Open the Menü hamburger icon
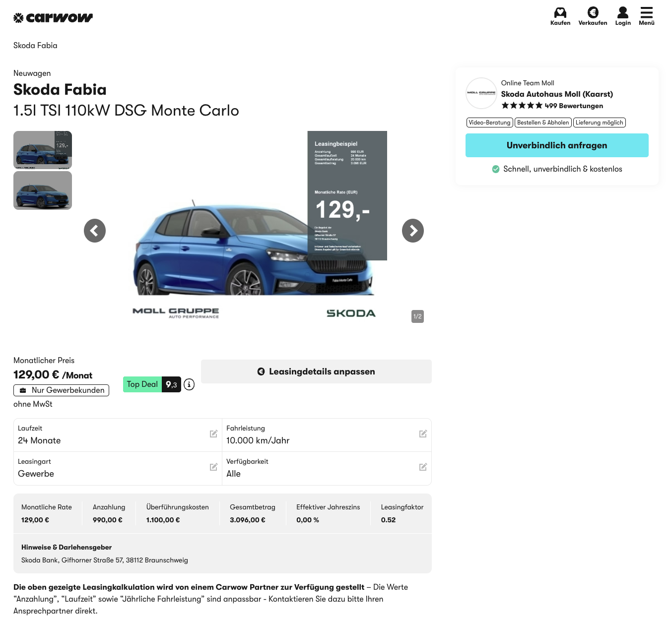This screenshot has height=619, width=672. 646,13
